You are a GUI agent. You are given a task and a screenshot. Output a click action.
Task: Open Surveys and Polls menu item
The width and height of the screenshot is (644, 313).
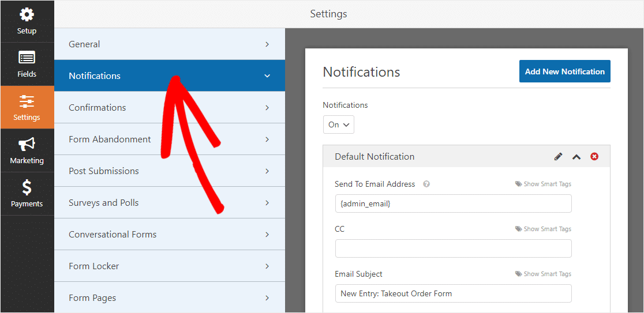tap(170, 203)
